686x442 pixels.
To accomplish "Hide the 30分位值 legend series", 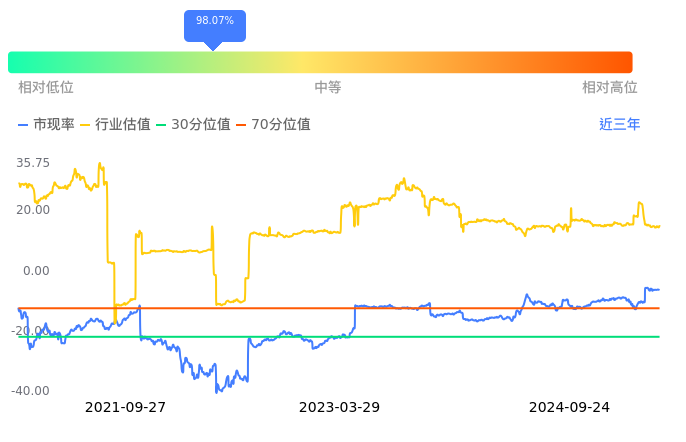I will (193, 125).
